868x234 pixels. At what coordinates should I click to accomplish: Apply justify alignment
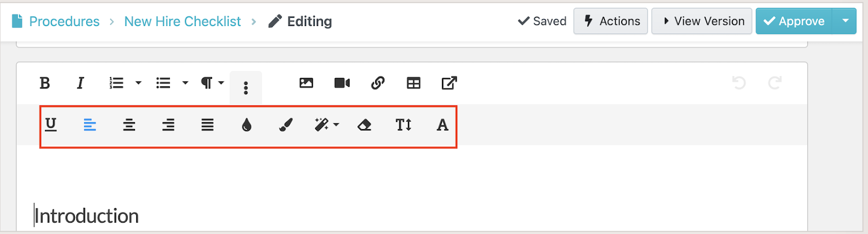[207, 125]
